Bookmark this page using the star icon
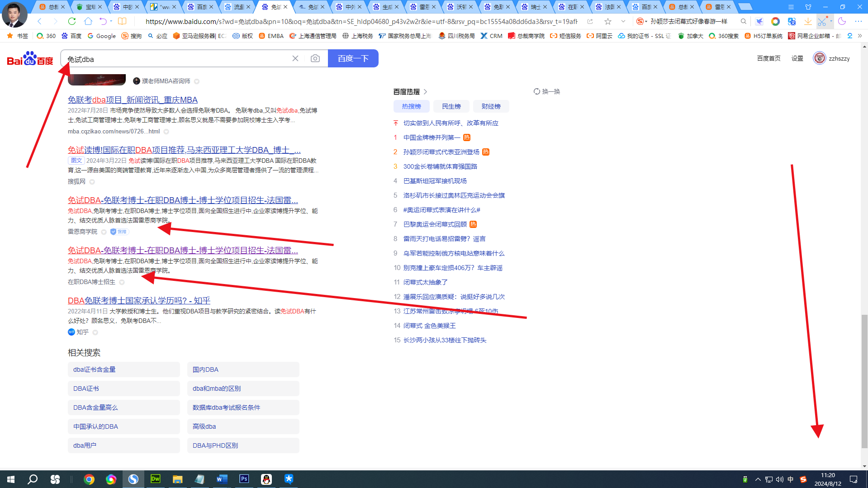 (607, 21)
